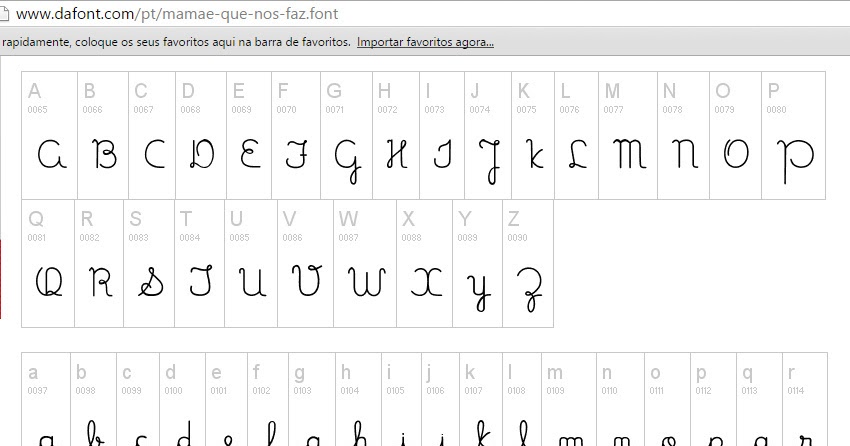Open the 'Importar favoritos agora...' link
This screenshot has width=850, height=446.
click(425, 42)
